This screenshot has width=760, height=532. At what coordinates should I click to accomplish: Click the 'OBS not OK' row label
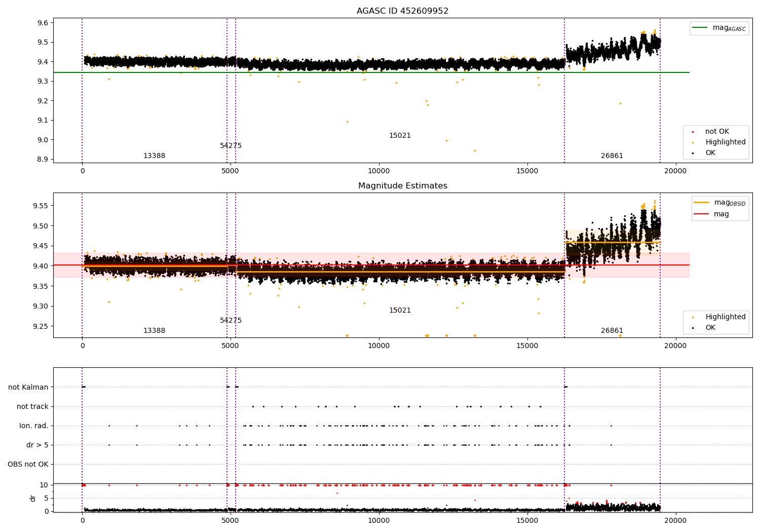pyautogui.click(x=28, y=465)
